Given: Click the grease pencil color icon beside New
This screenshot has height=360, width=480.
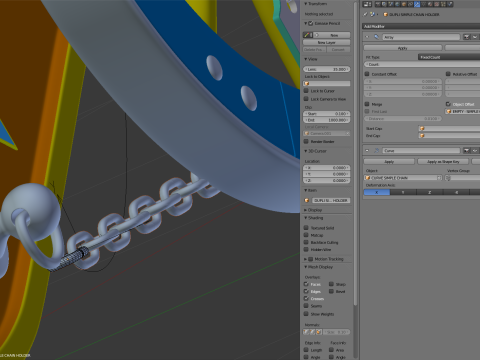Looking at the screenshot, I should (x=307, y=35).
